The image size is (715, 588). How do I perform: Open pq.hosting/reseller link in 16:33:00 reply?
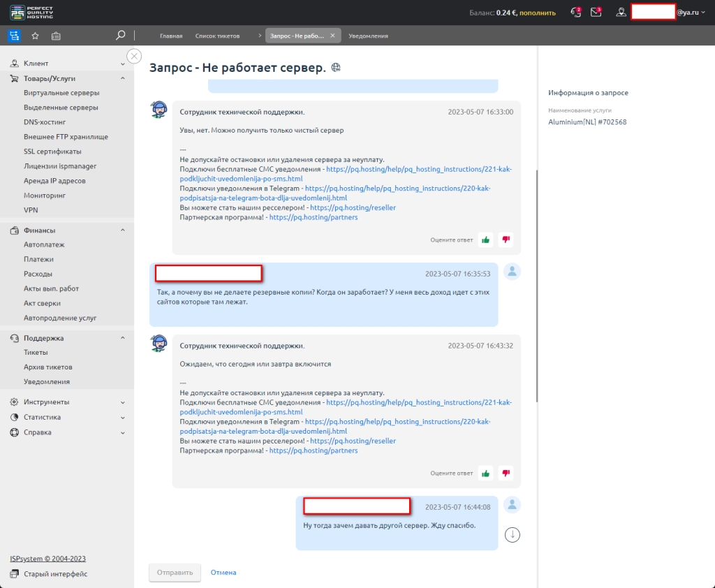[353, 207]
